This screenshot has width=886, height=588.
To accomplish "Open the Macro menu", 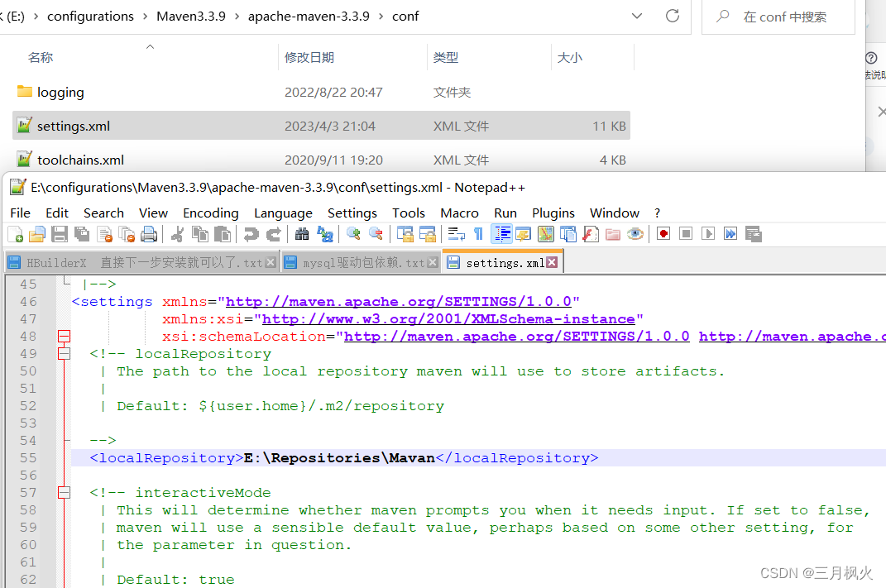I will pyautogui.click(x=459, y=213).
